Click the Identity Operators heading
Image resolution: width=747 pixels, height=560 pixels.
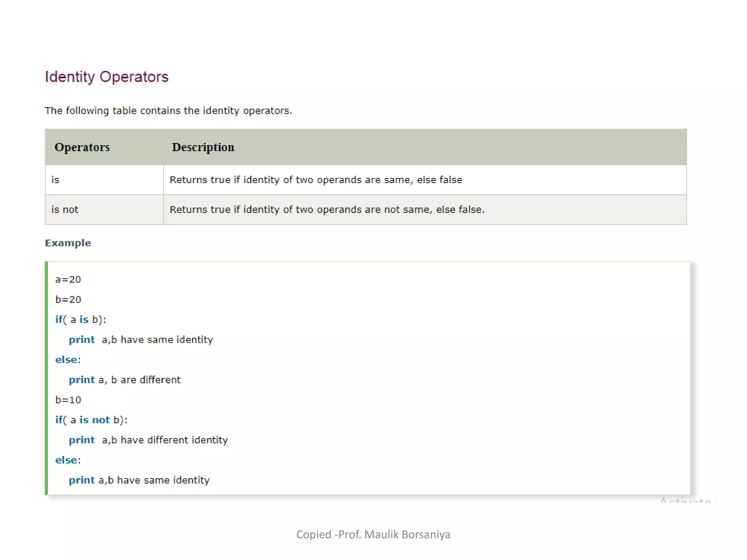(107, 77)
